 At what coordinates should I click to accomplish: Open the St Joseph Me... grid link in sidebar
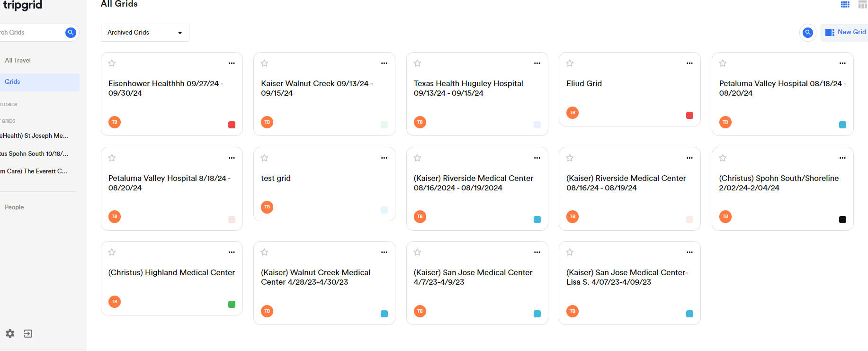point(34,135)
